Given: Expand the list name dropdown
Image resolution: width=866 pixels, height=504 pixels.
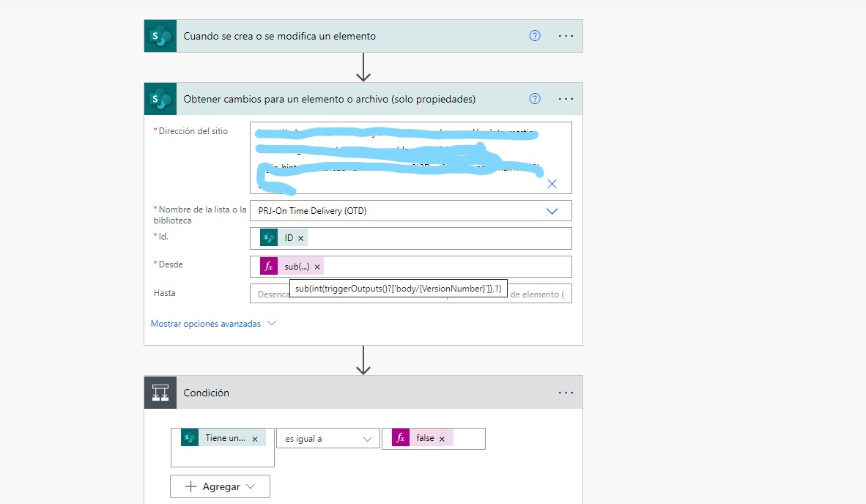Looking at the screenshot, I should (552, 211).
